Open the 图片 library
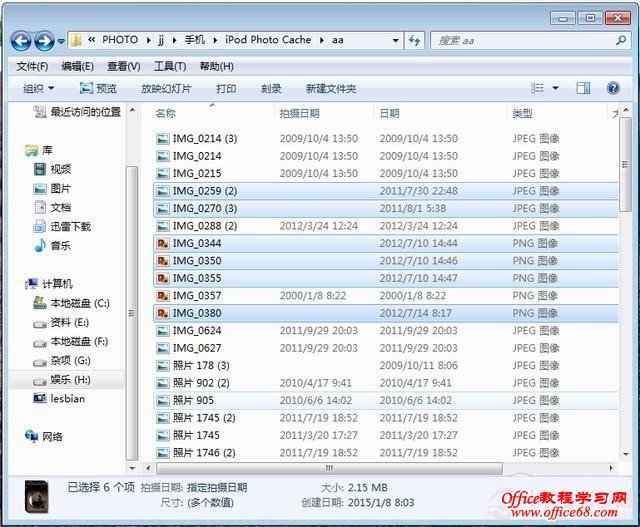Viewport: 640px width, 527px height. click(52, 189)
